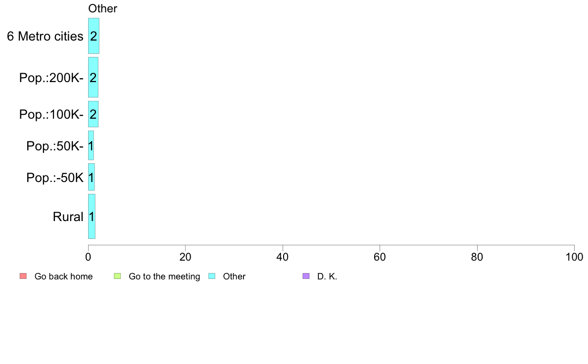The height and width of the screenshot is (364, 588).
Task: Click the 100 tick on the axis
Action: click(574, 257)
